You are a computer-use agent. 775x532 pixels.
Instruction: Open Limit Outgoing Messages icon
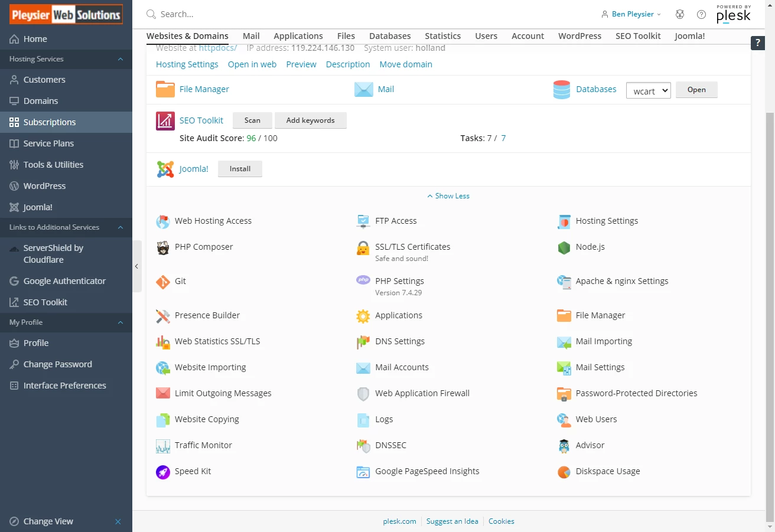[x=163, y=394]
